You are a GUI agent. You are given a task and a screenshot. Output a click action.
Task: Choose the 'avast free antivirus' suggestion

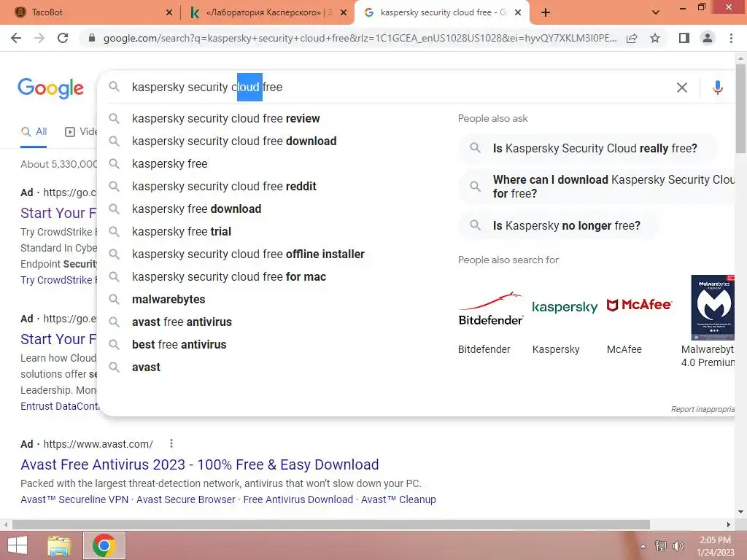(x=182, y=322)
